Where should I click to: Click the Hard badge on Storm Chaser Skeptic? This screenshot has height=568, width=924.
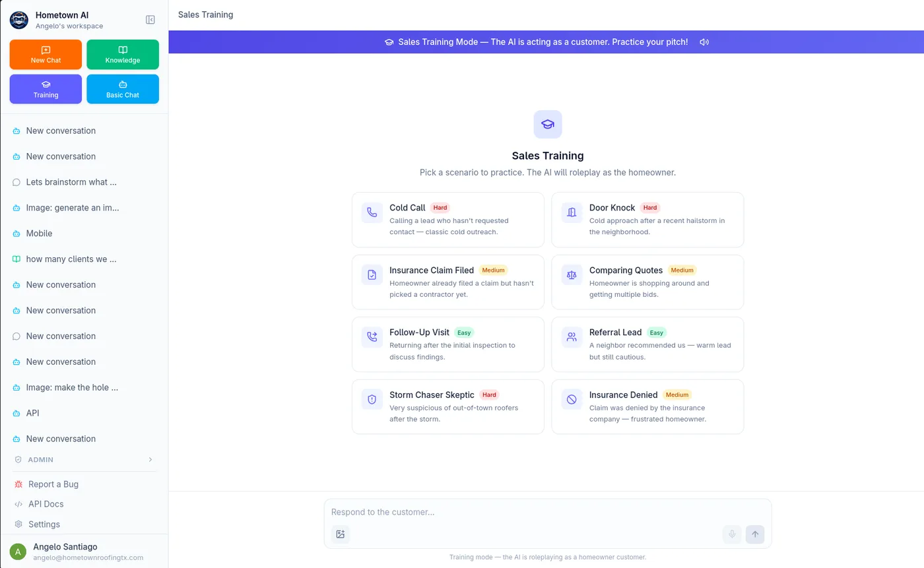coord(489,394)
